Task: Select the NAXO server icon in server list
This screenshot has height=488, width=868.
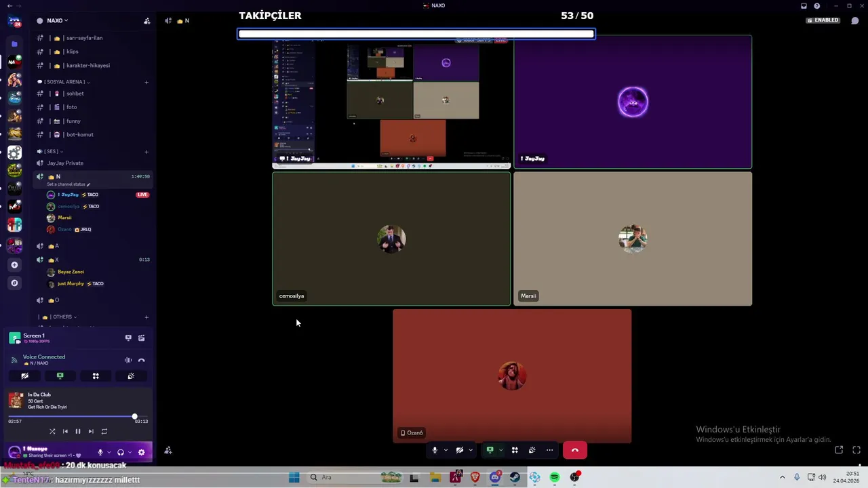Action: click(x=14, y=62)
